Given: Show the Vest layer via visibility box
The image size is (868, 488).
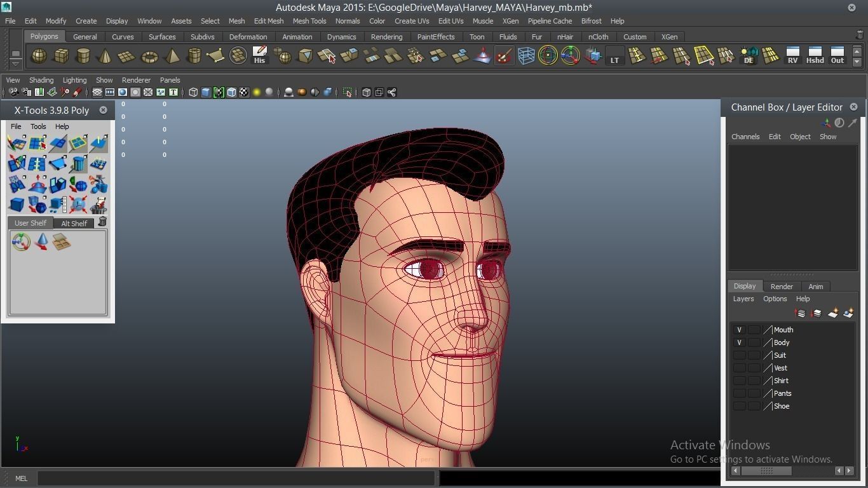Looking at the screenshot, I should click(739, 368).
